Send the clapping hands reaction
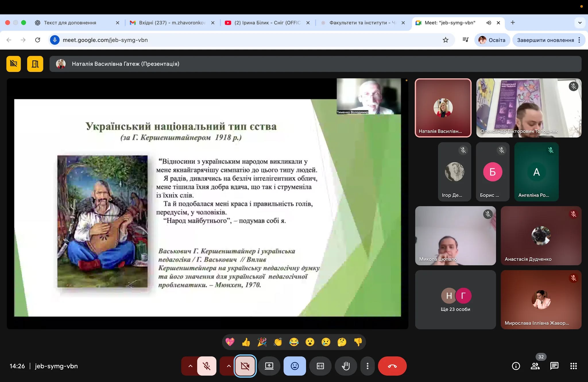The height and width of the screenshot is (382, 588). [278, 342]
